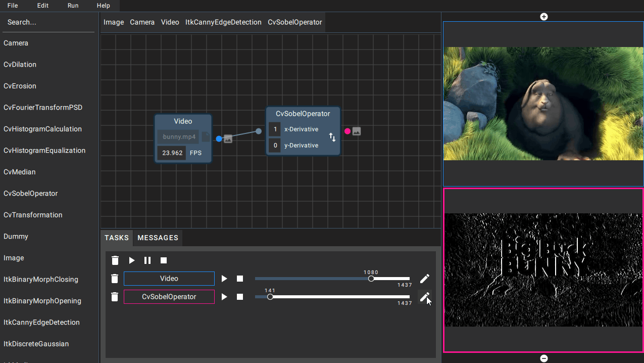
Task: Click the CvSobelOperator image output icon
Action: (357, 131)
